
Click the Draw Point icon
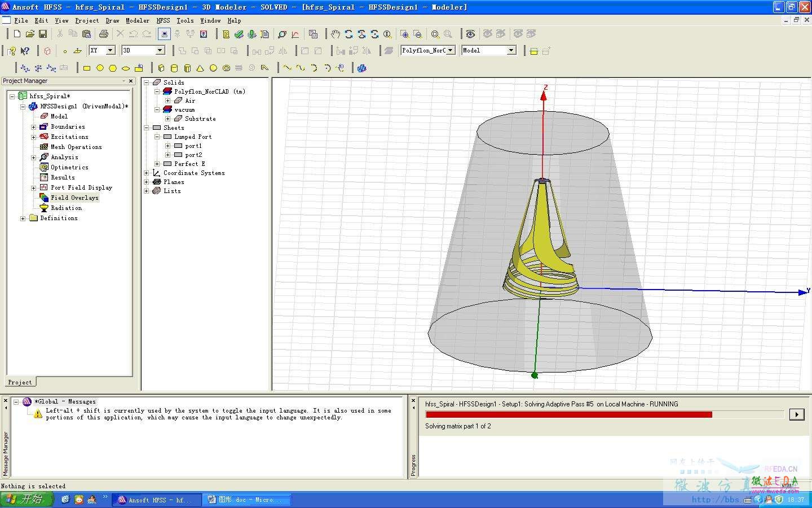click(x=65, y=51)
